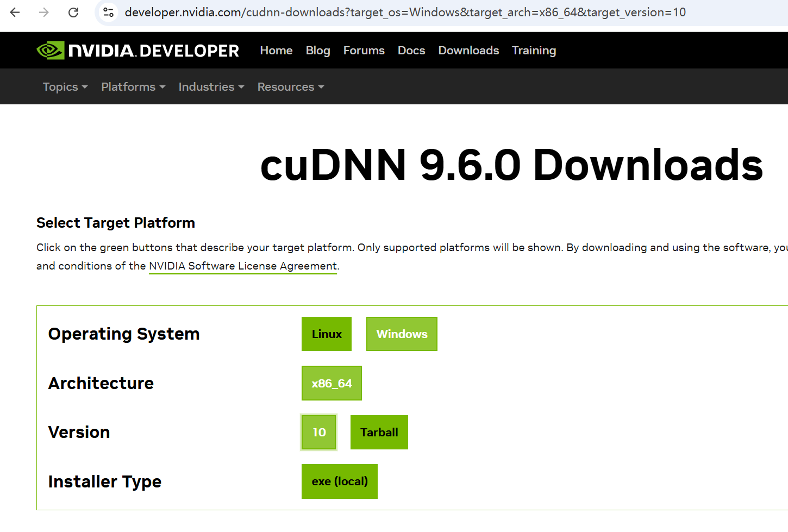Select Windows operating system
Screen dimensions: 788x532
402,334
